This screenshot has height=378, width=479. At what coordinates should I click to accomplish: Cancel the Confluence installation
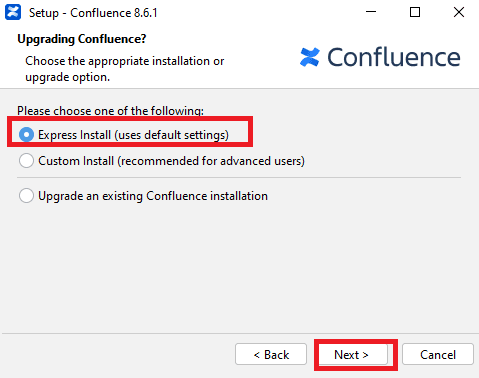click(x=438, y=354)
